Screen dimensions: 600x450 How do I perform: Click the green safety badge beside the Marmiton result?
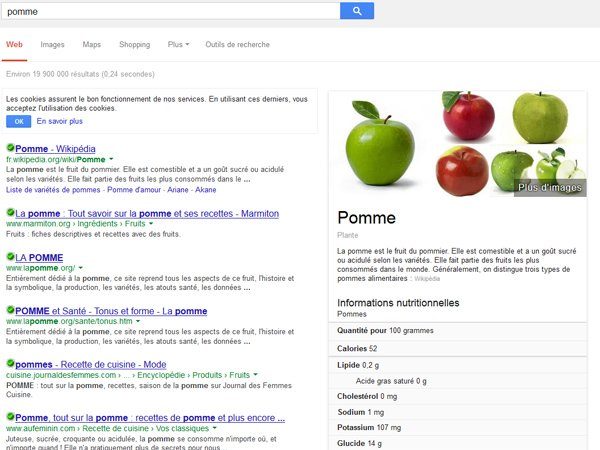[10, 212]
